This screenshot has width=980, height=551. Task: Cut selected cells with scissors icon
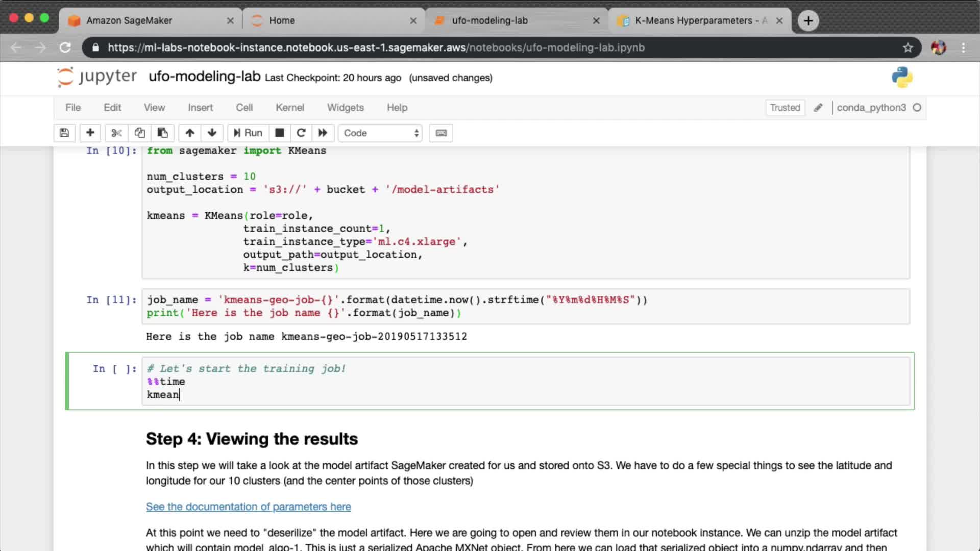pyautogui.click(x=116, y=133)
